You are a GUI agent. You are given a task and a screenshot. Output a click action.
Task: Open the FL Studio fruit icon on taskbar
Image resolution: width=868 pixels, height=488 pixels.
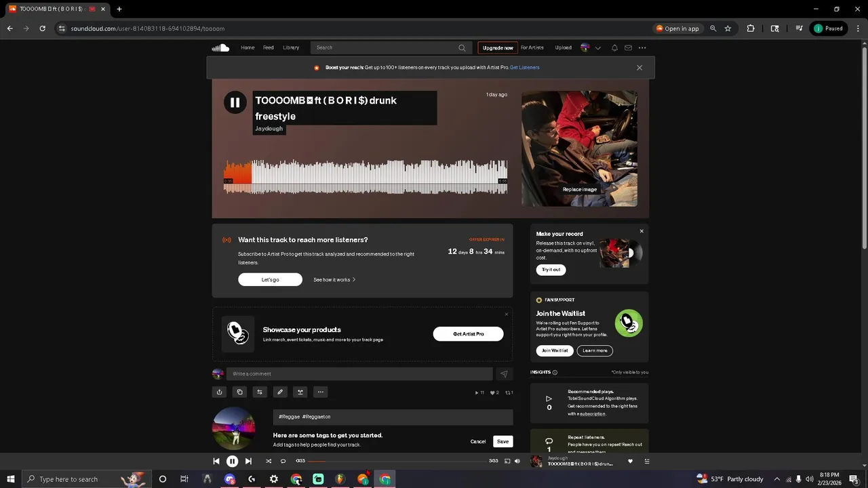[x=340, y=479]
